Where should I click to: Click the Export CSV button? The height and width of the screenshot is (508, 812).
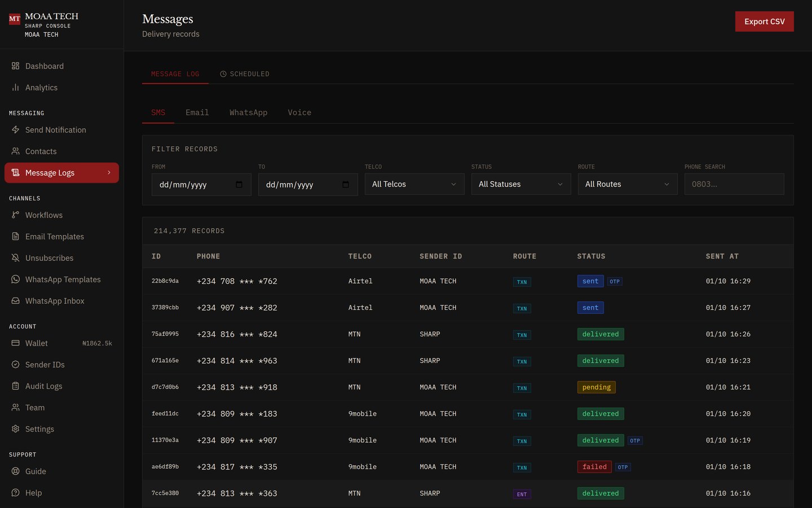765,21
